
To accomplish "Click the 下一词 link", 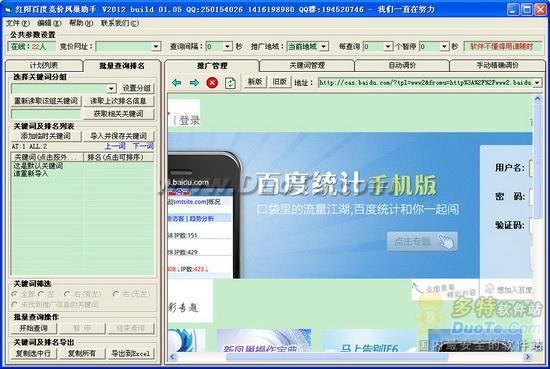I will click(143, 146).
